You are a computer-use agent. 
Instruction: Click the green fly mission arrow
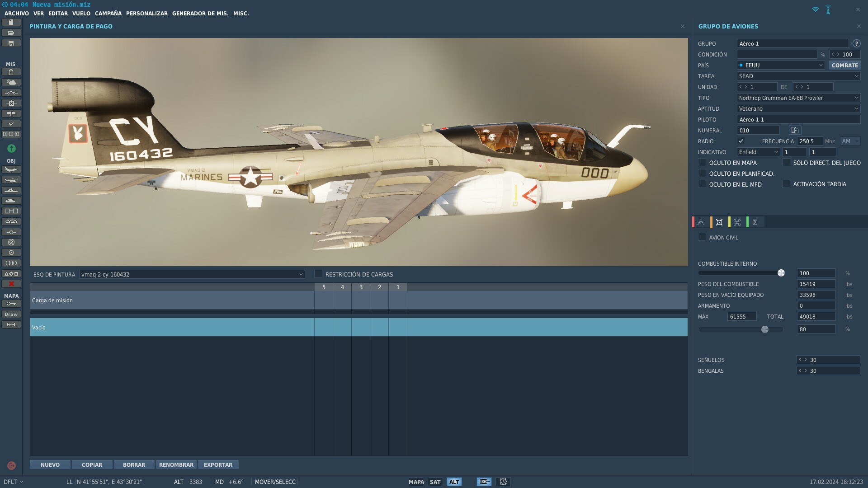pos(11,148)
